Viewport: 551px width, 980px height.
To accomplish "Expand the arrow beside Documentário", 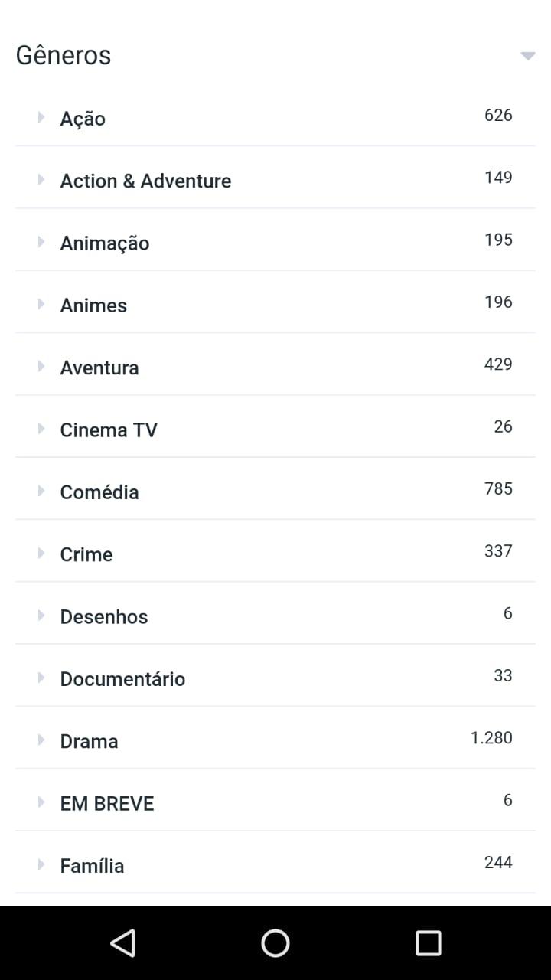I will [x=41, y=678].
